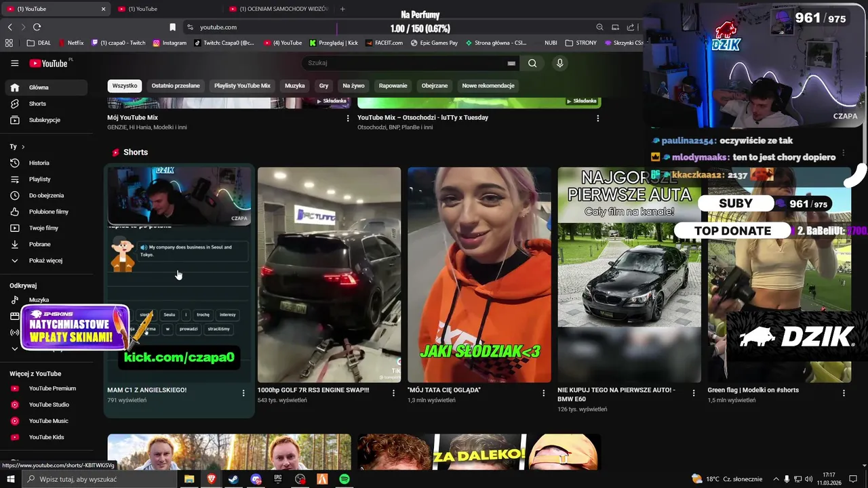
Task: Select the Wszystko filter chip
Action: [x=125, y=86]
